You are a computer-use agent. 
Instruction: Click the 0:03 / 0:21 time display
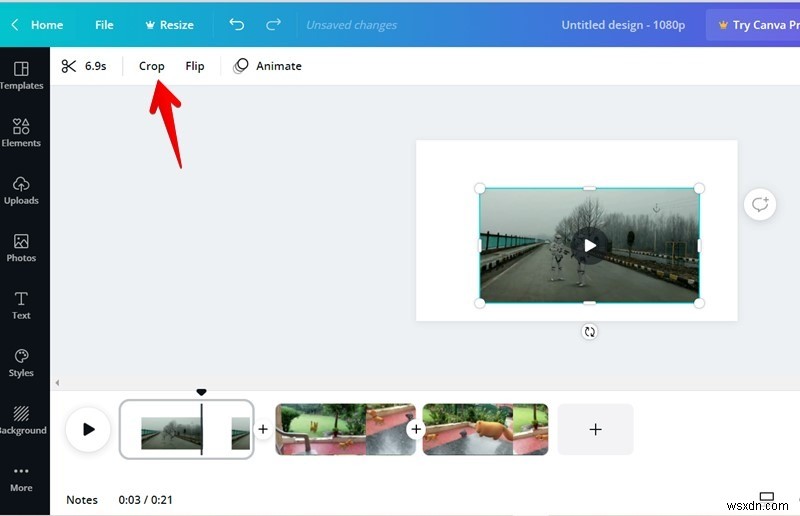145,500
